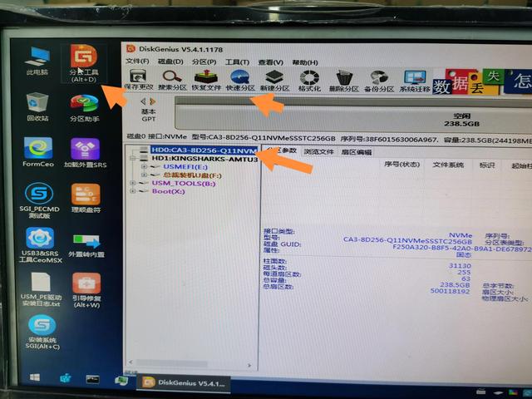Click 删除分区 delete partition icon
This screenshot has height=399, width=532.
343,81
